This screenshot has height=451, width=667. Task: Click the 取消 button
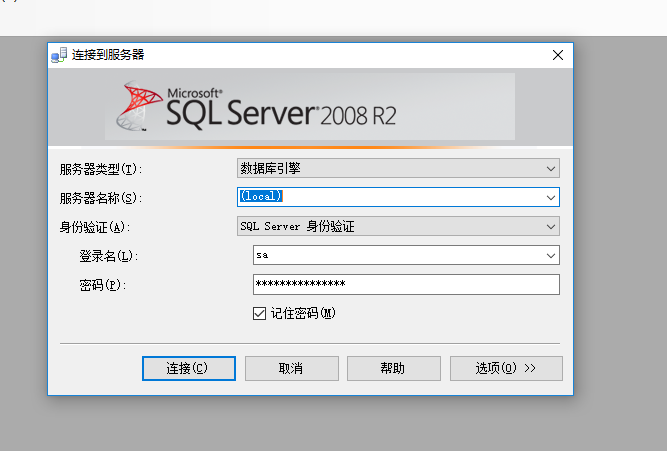[291, 368]
